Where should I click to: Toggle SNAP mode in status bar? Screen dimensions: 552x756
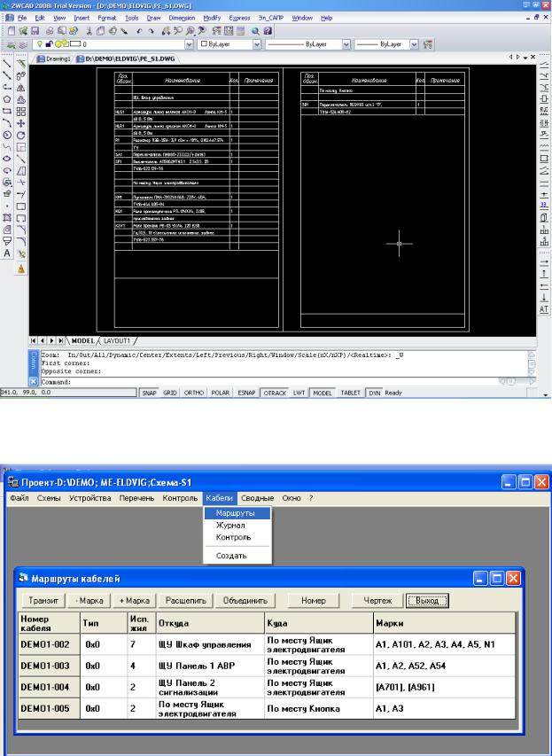tap(147, 391)
